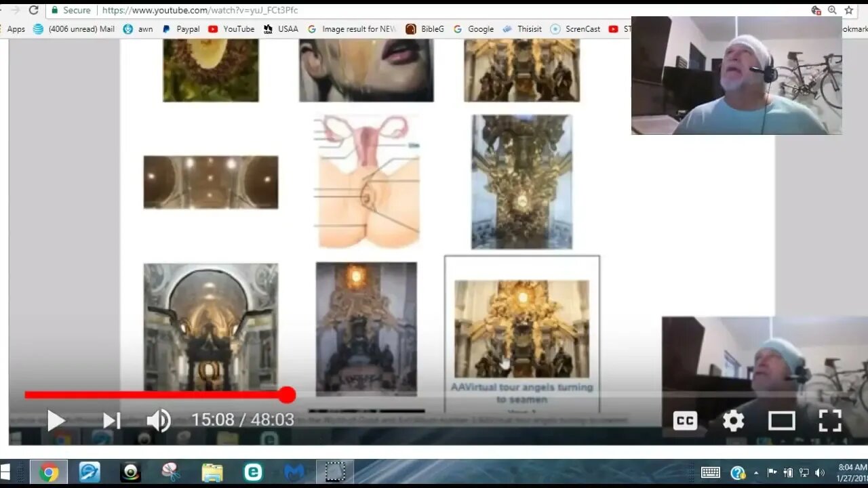868x488 pixels.
Task: Reload the page in Chrome
Action: coord(33,10)
